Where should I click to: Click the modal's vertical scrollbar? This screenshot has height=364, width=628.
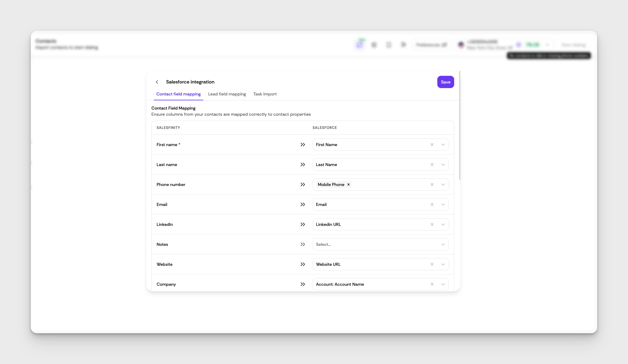point(459,126)
